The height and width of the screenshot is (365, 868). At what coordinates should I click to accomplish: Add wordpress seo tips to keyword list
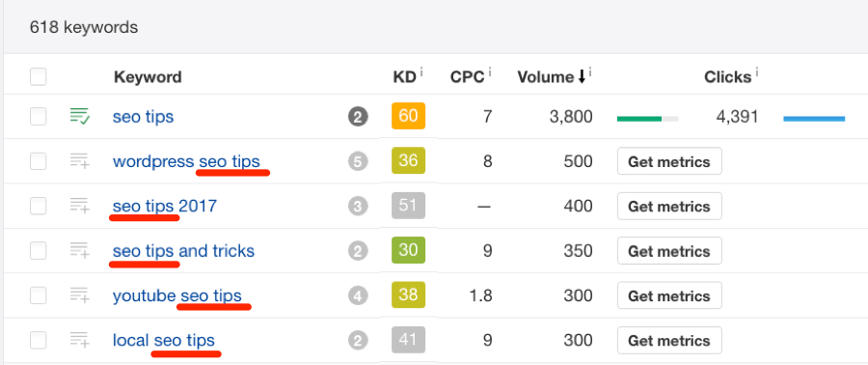click(80, 161)
